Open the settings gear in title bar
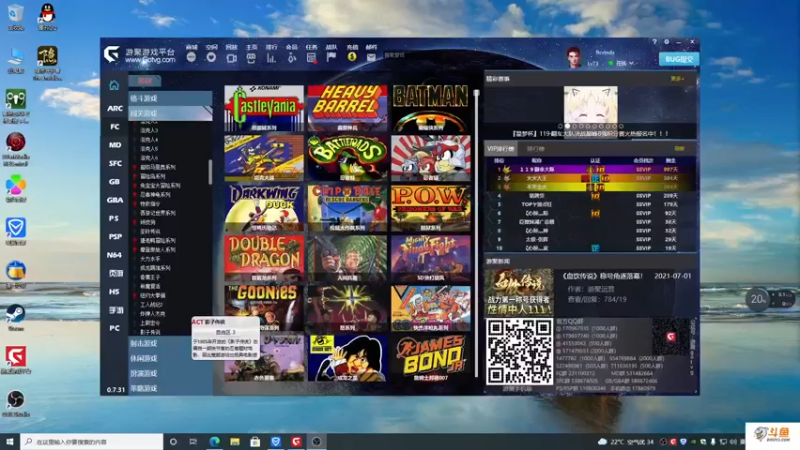800x450 pixels. click(666, 42)
